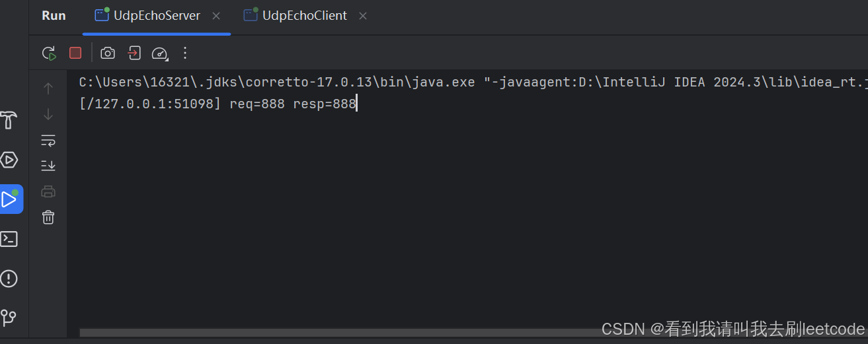Click the print console output icon

pos(48,191)
